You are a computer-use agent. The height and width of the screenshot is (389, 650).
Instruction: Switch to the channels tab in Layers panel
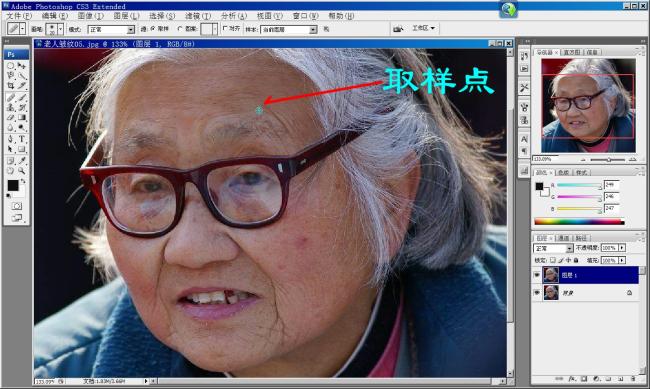(x=564, y=238)
